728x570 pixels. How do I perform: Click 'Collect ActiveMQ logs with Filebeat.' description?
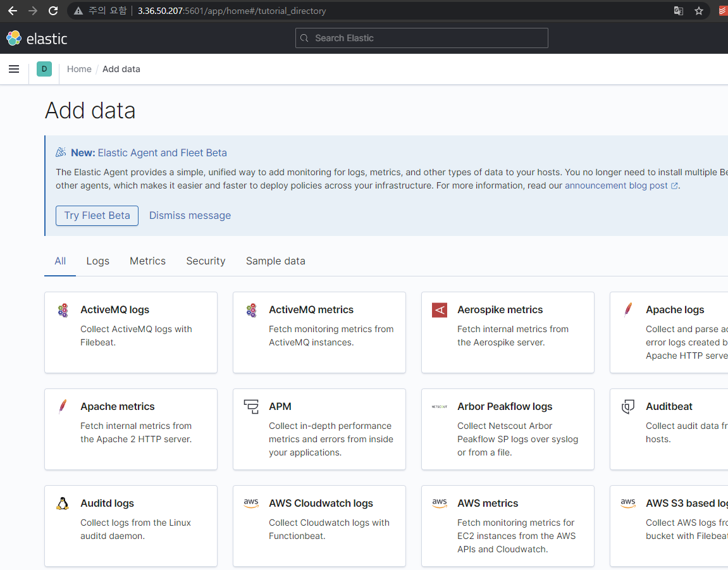[136, 336]
